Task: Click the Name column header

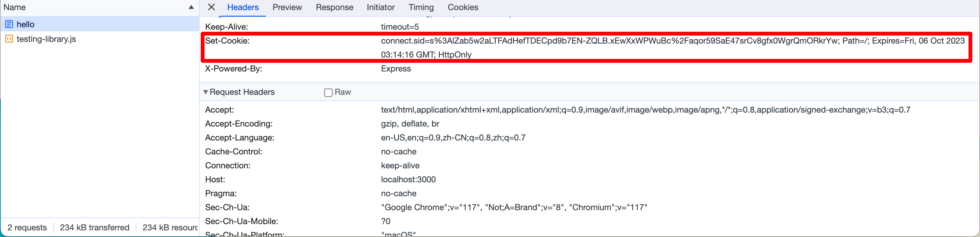Action: click(x=14, y=7)
